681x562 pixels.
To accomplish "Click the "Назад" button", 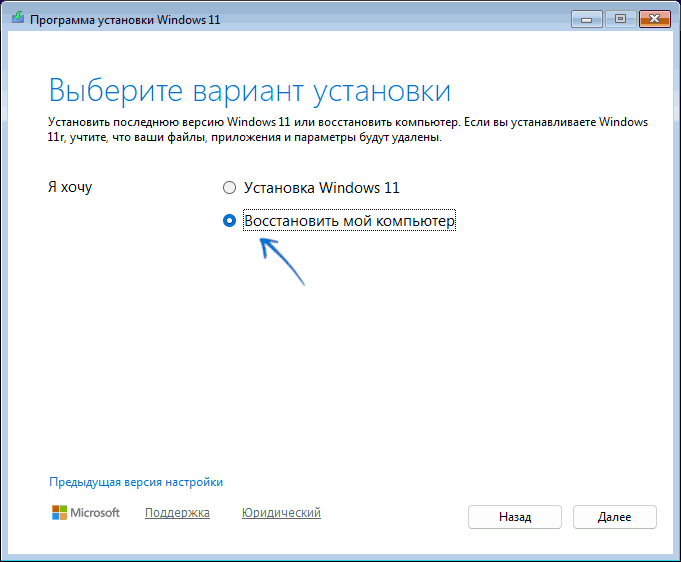I will 515,517.
